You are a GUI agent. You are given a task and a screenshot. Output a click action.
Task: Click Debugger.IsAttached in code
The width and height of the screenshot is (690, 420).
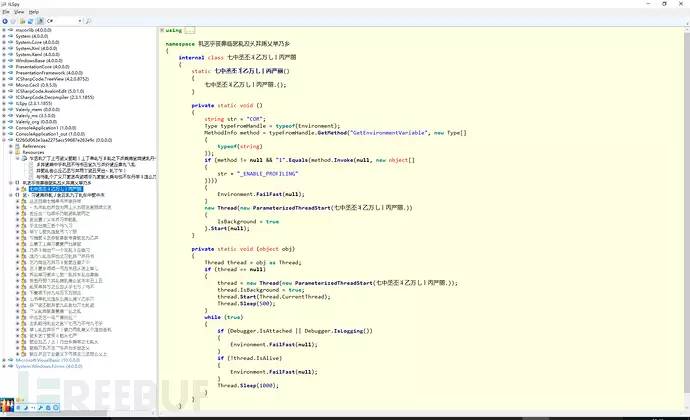[x=260, y=331]
